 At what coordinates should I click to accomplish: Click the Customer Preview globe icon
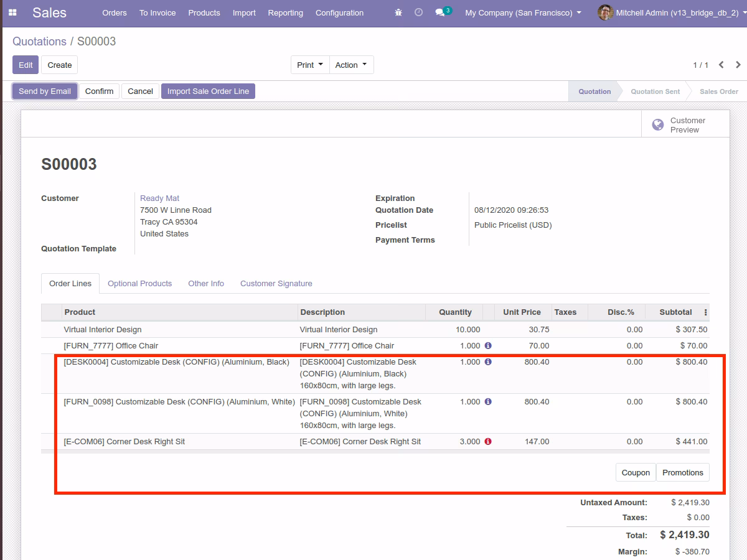point(657,125)
